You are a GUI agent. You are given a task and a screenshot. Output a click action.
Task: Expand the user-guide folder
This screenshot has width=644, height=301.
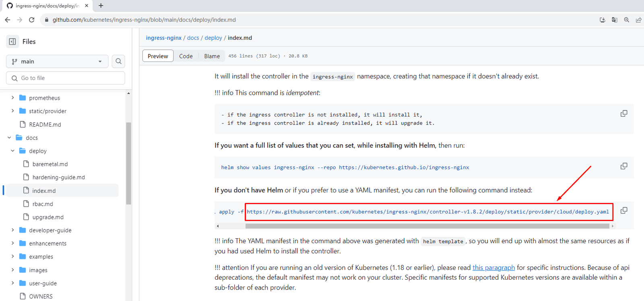click(12, 283)
